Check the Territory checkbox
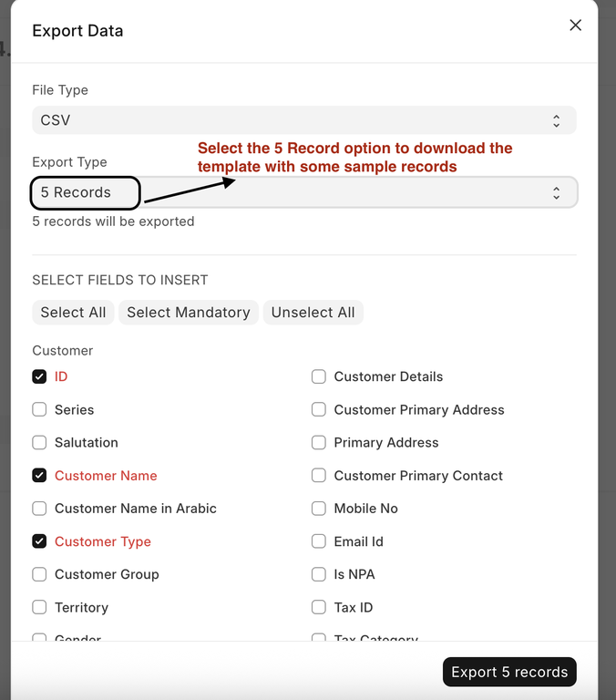Image resolution: width=616 pixels, height=700 pixels. tap(39, 607)
